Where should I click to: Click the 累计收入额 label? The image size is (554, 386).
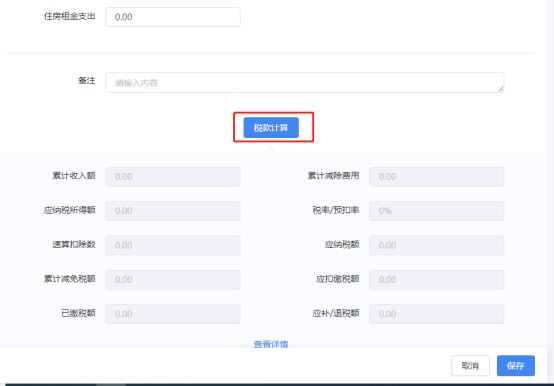tap(74, 176)
